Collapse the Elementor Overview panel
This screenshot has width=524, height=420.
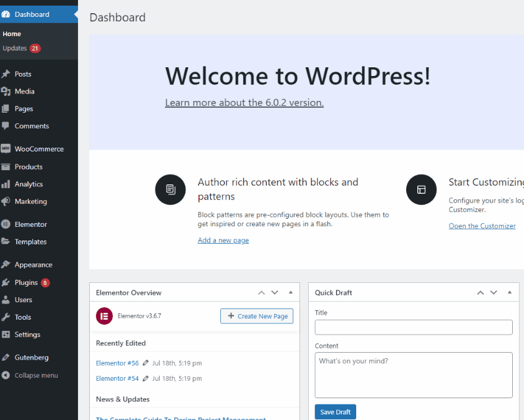click(x=291, y=292)
